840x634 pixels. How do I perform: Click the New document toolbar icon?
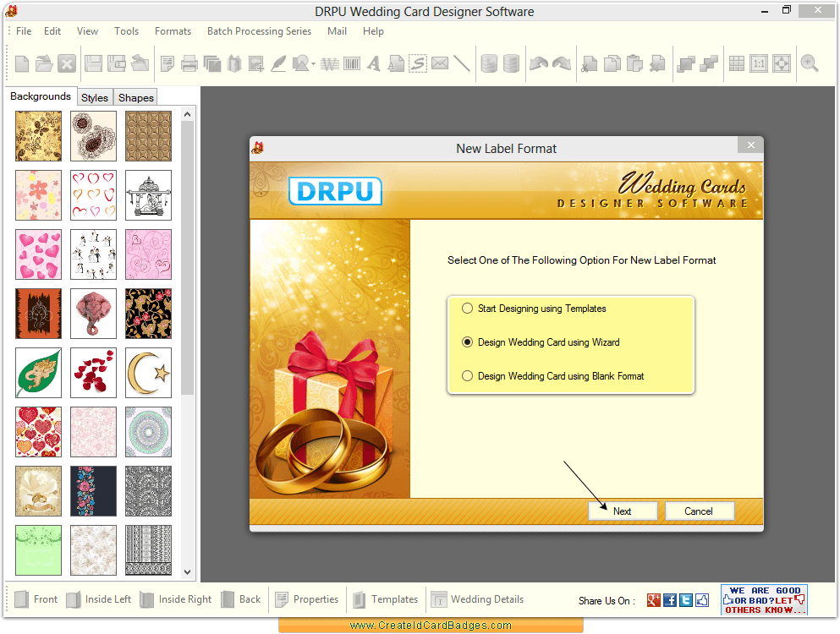pos(22,63)
